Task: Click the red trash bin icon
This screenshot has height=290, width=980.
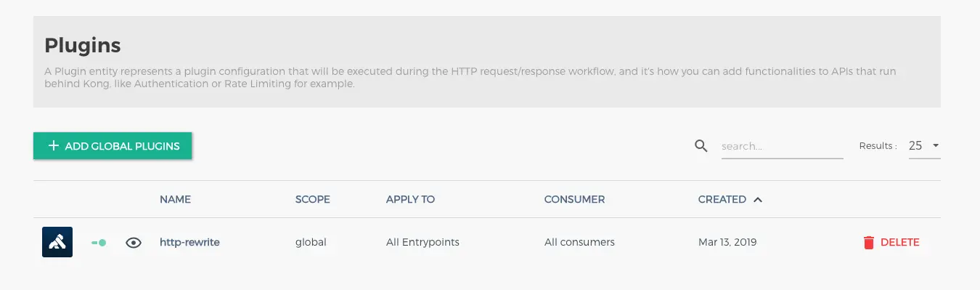Action: coord(868,243)
